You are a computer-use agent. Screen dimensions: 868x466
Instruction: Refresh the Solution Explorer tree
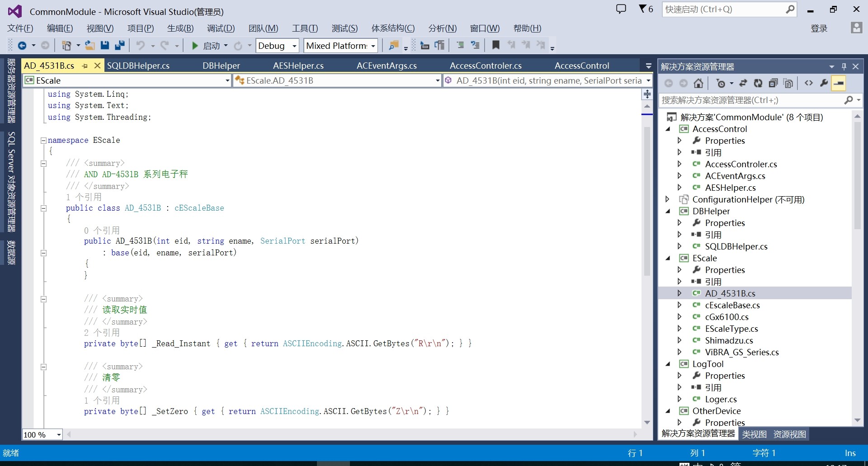[758, 83]
